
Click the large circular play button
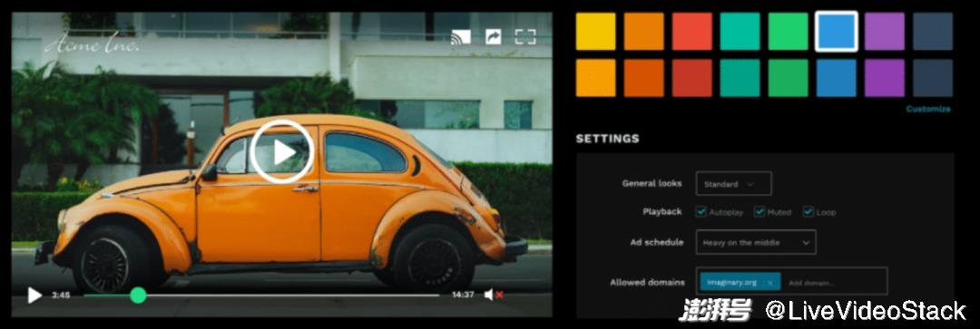(282, 151)
